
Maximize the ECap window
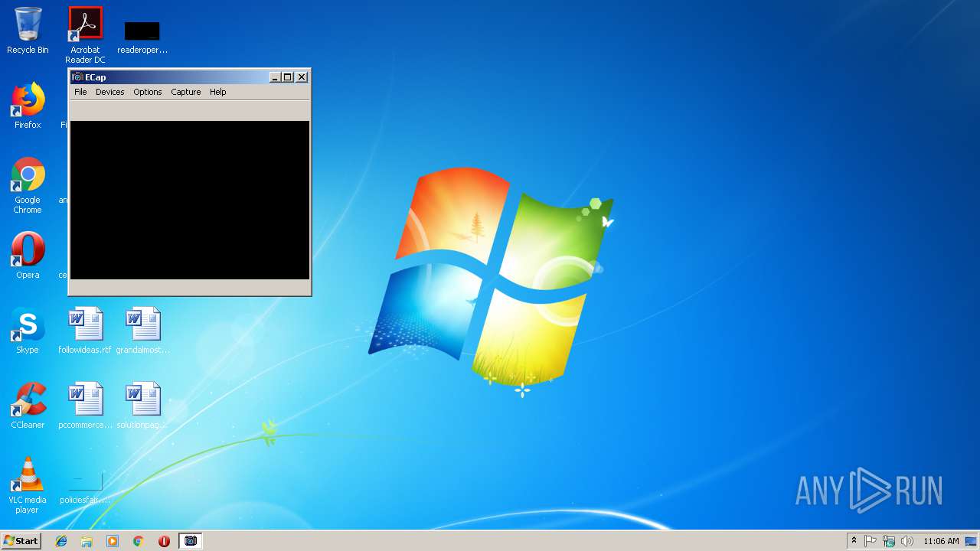pyautogui.click(x=288, y=77)
